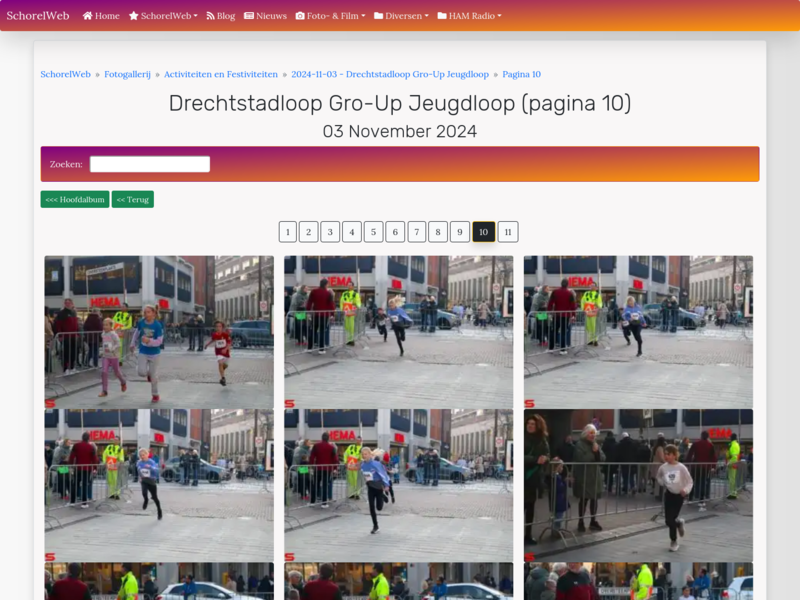
Task: Expand the SchorelWeb dropdown menu
Action: (x=163, y=16)
